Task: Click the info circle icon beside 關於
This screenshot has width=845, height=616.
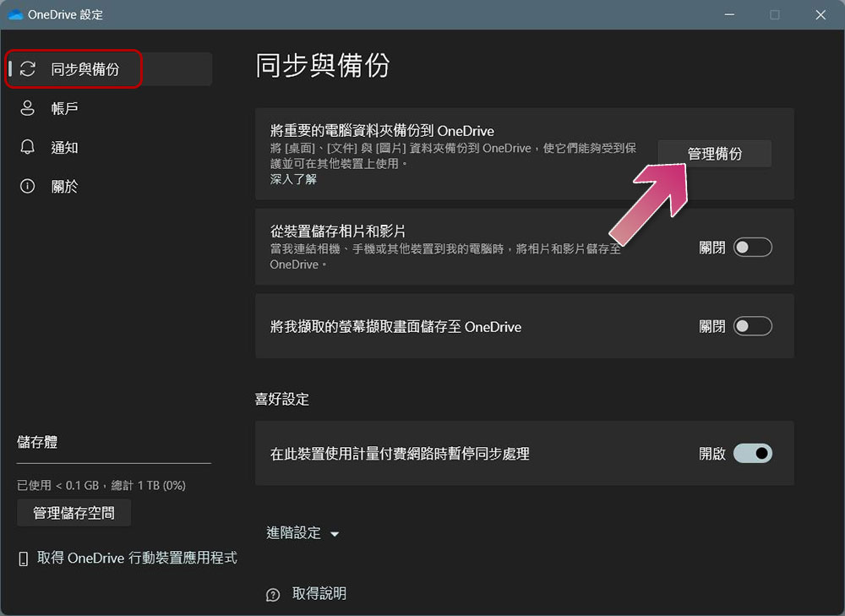Action: [28, 187]
